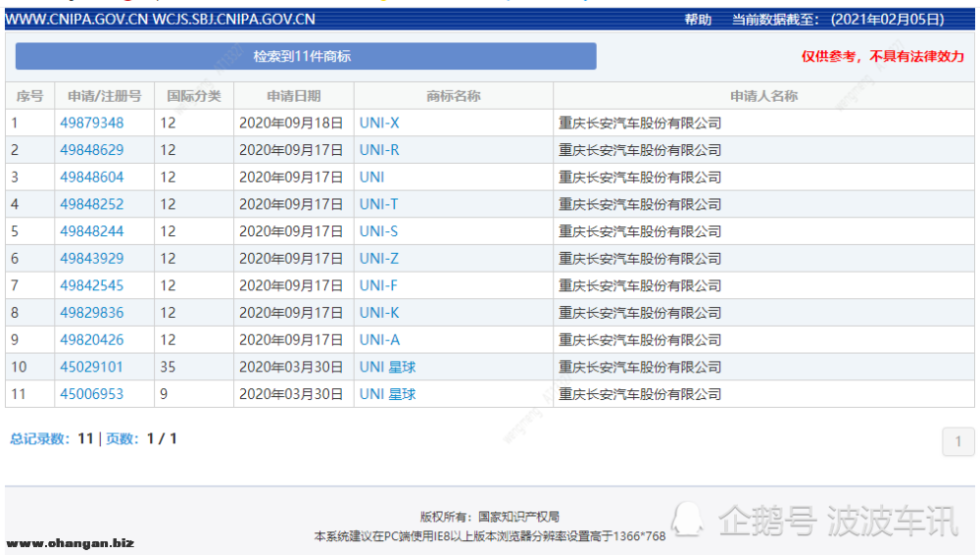Open registration number 49843929

[x=92, y=259]
